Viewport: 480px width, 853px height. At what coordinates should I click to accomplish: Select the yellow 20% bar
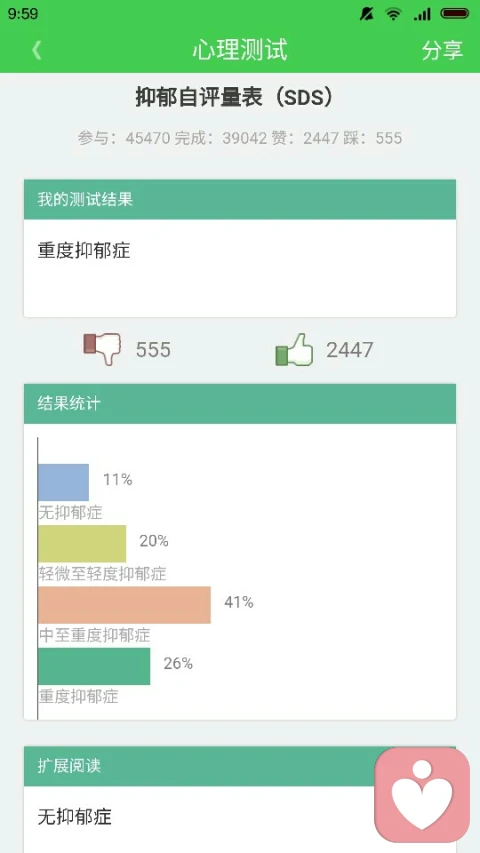pos(82,543)
